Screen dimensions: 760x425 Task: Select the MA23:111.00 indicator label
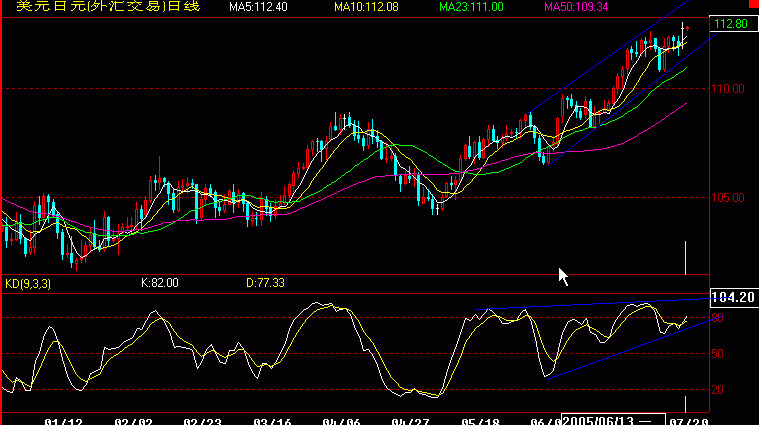click(471, 7)
